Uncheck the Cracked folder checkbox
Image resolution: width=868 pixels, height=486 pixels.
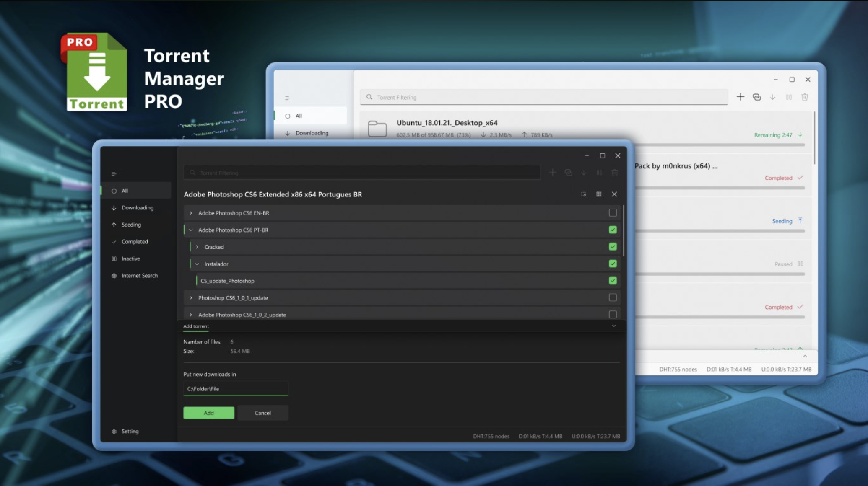click(x=613, y=247)
